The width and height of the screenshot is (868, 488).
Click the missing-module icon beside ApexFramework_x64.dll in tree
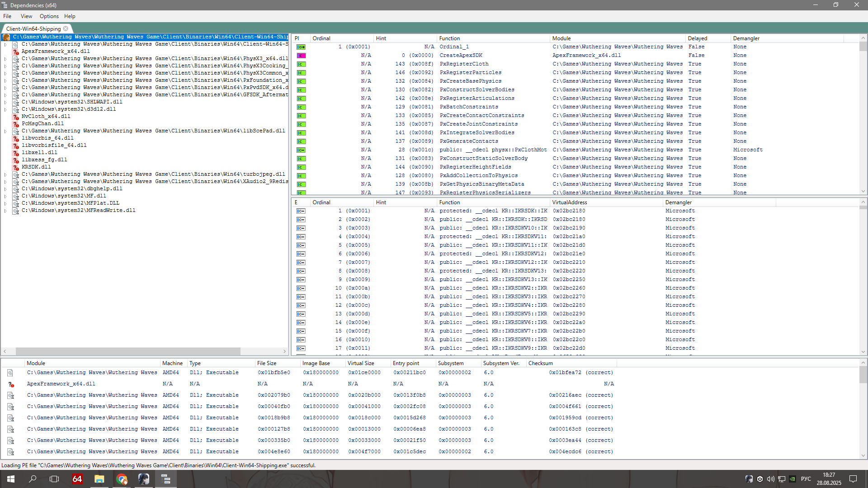(x=16, y=52)
